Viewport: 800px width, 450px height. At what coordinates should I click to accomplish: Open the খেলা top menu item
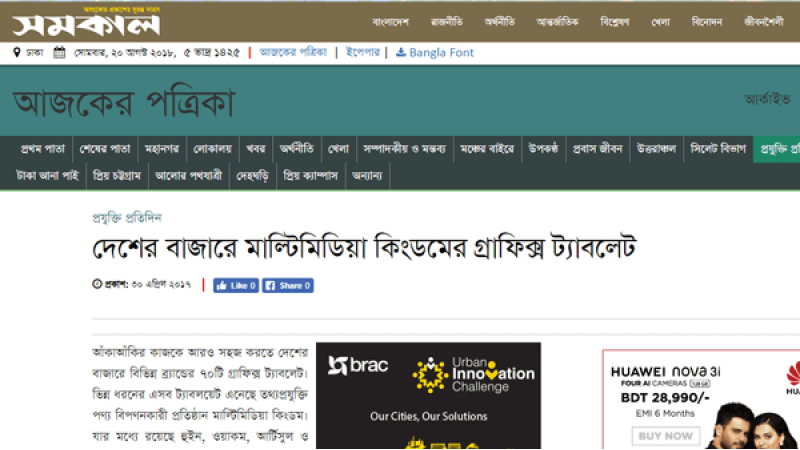660,22
